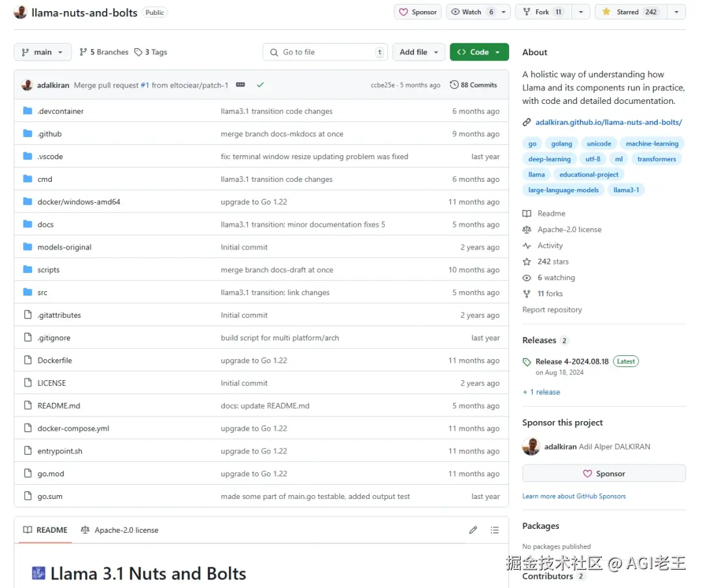Image resolution: width=702 pixels, height=588 pixels.
Task: Click the Sponsor button in sidebar
Action: coord(603,474)
